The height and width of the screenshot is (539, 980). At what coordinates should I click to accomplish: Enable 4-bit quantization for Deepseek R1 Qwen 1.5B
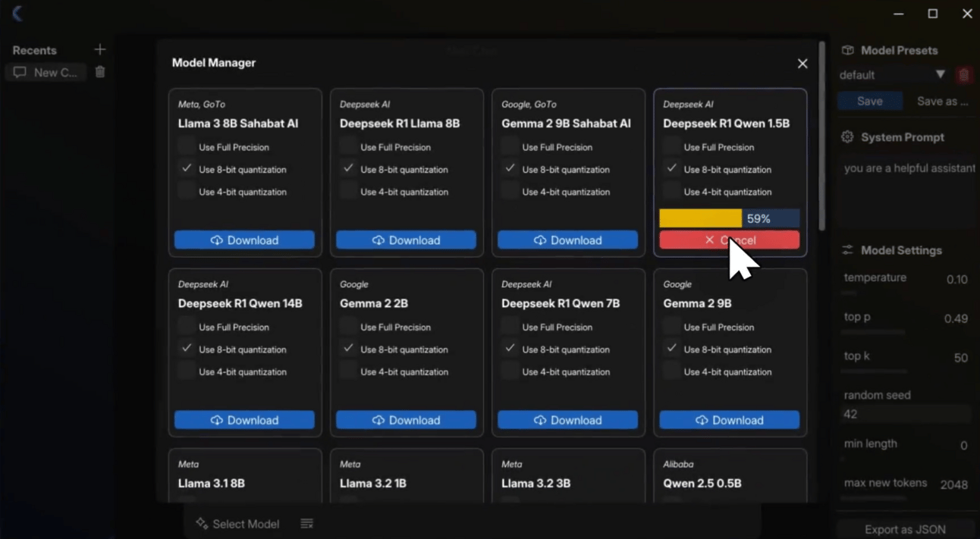[671, 191]
